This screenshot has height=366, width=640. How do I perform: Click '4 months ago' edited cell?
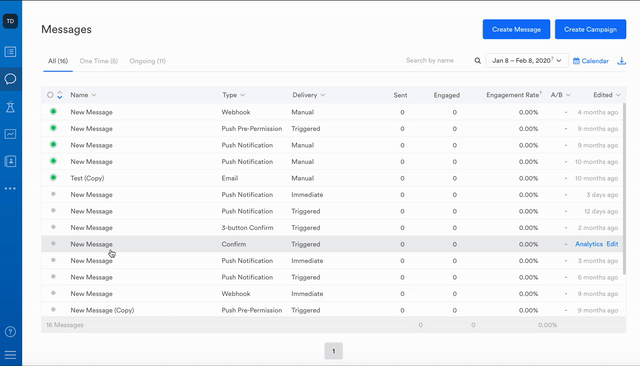coord(598,112)
